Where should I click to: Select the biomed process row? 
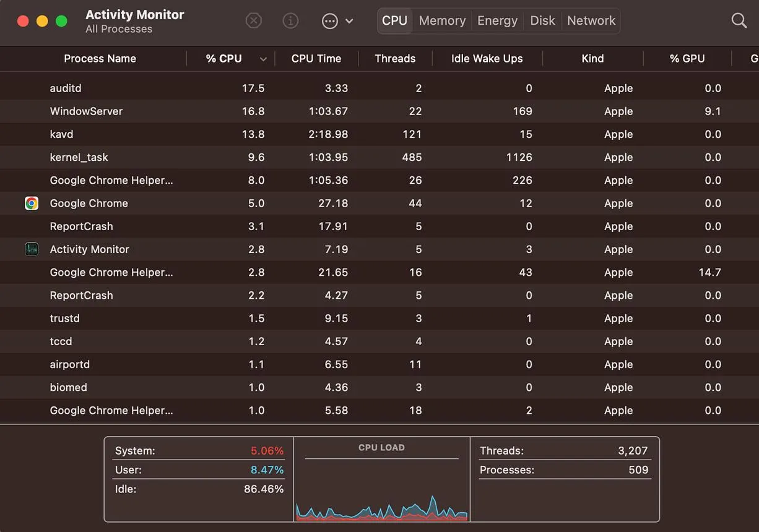point(379,387)
